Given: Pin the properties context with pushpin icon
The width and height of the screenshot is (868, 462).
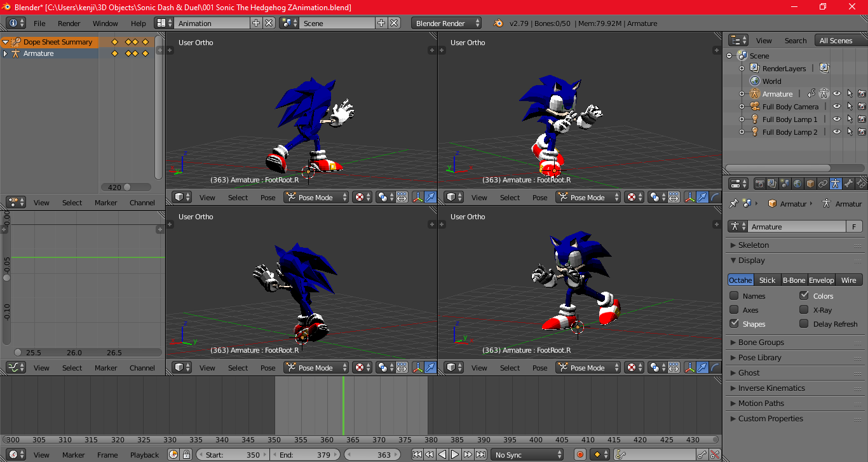Looking at the screenshot, I should (x=733, y=203).
